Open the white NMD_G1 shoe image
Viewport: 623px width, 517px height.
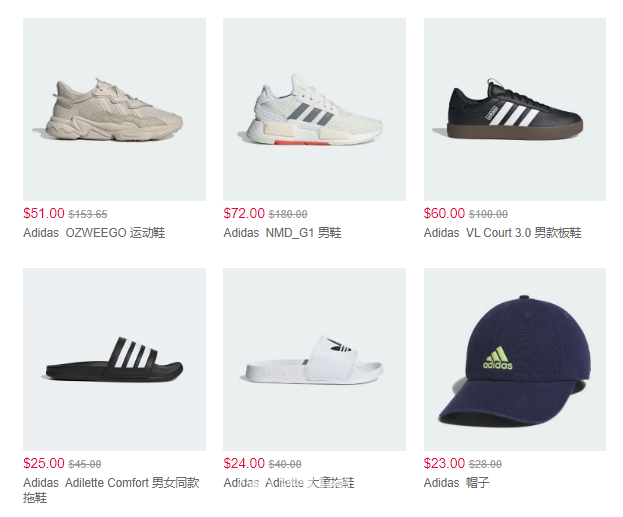(314, 109)
